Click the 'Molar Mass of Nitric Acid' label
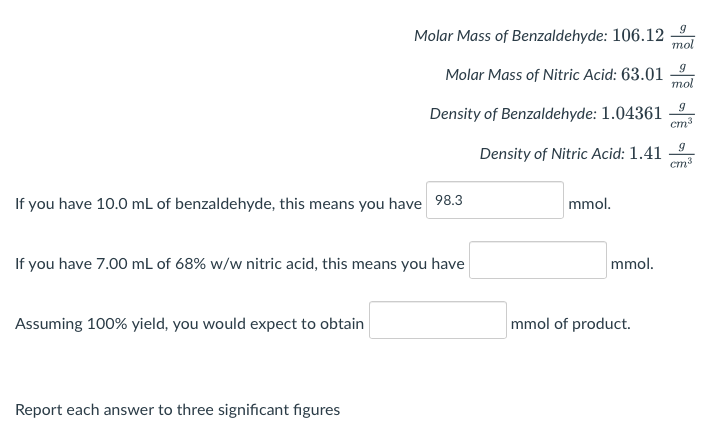Screen dimensions: 706x444 click(x=531, y=75)
